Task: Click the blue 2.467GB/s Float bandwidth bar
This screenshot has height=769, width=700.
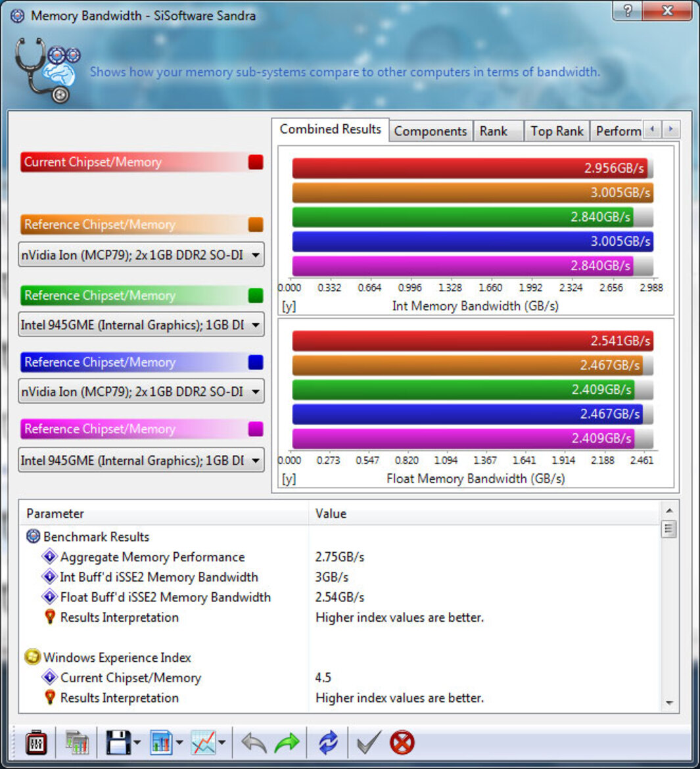Action: [468, 414]
